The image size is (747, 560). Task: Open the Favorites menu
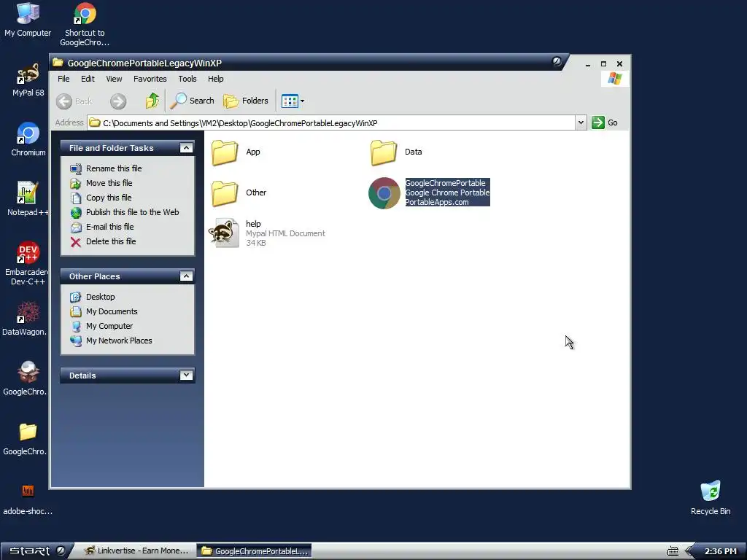[x=150, y=79]
